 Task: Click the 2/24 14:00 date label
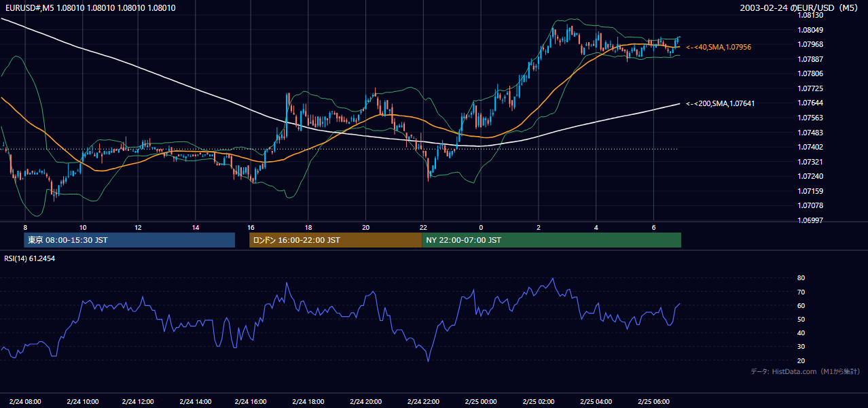tap(196, 401)
